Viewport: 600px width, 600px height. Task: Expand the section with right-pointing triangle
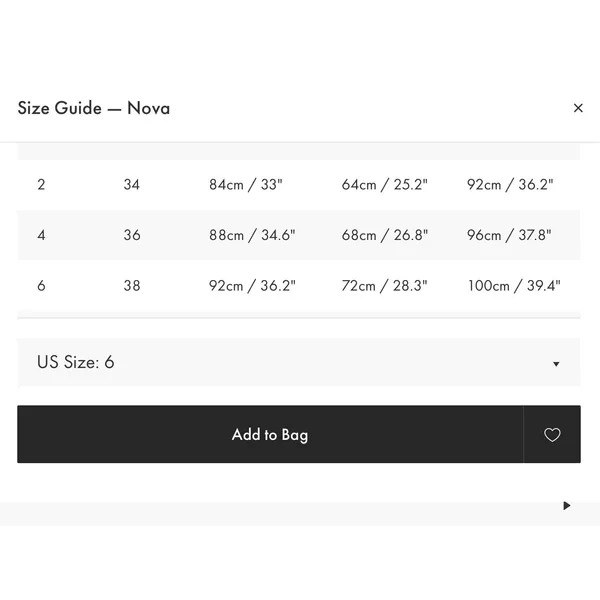[x=567, y=505]
